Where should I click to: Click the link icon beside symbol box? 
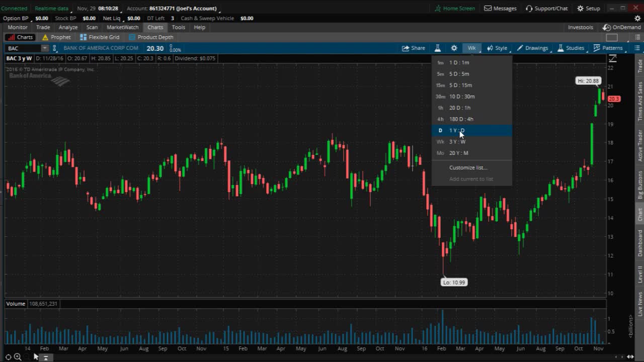(54, 48)
